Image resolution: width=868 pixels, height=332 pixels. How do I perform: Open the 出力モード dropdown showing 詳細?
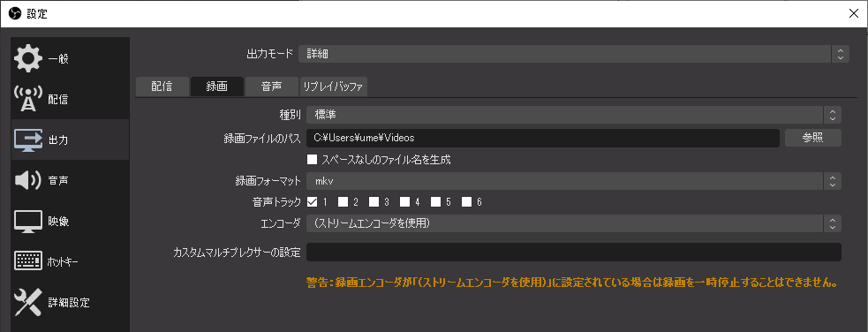[573, 54]
